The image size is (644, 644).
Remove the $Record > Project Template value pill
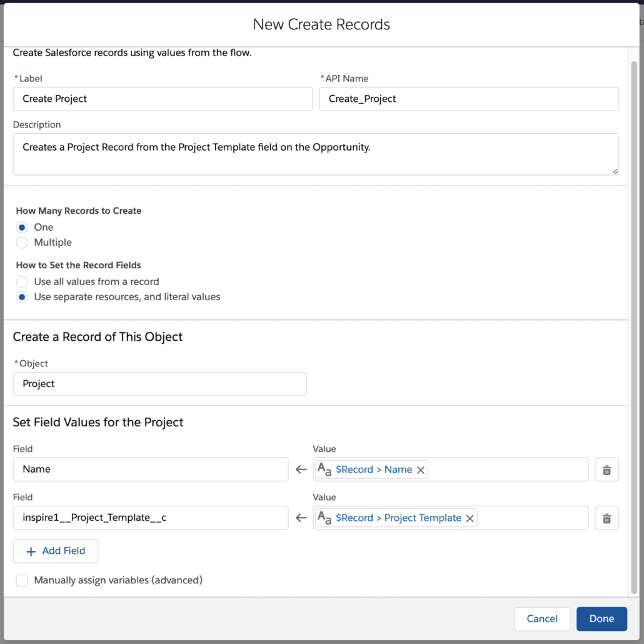470,518
